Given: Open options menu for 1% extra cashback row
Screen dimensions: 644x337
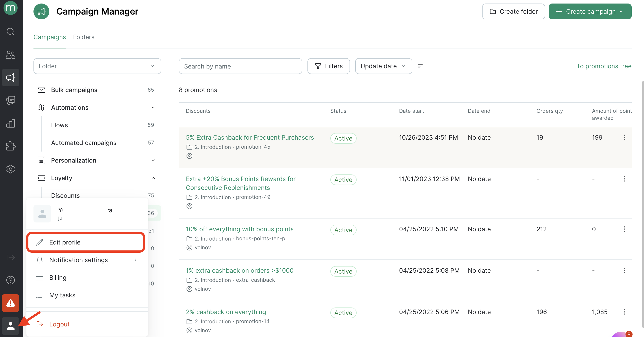Looking at the screenshot, I should [624, 270].
